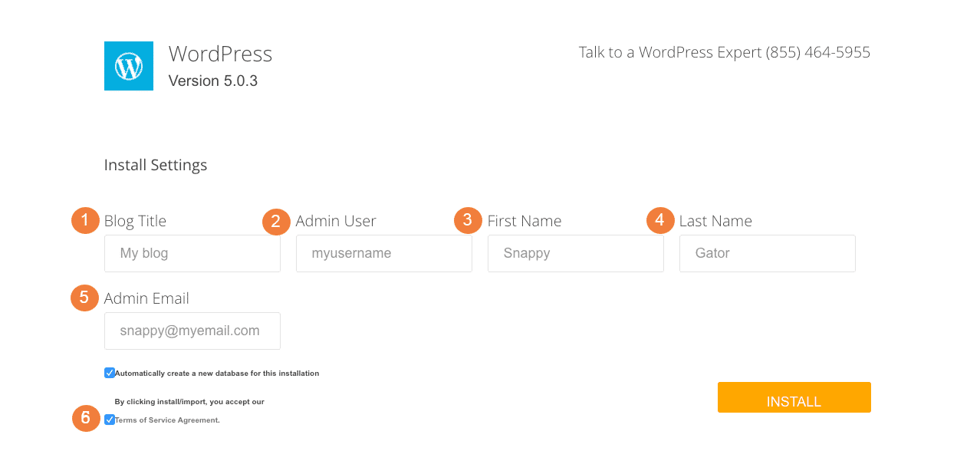
Task: Uncheck automatically create new database checkbox
Action: point(110,373)
